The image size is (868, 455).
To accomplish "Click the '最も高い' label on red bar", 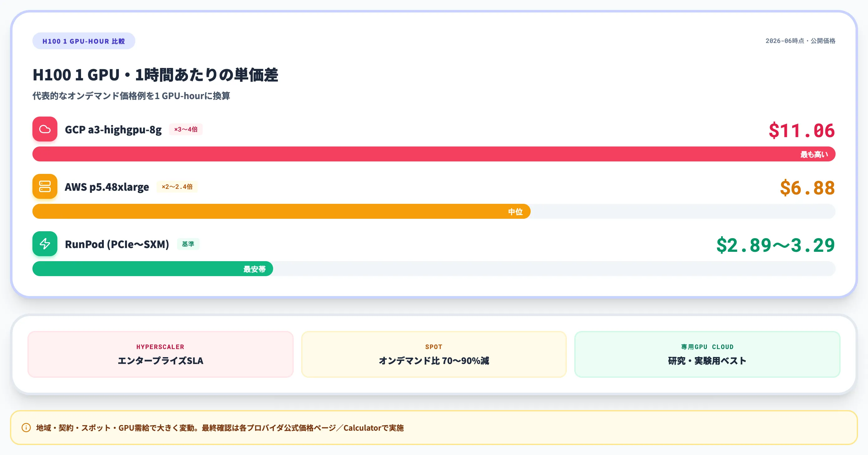I will pyautogui.click(x=814, y=154).
